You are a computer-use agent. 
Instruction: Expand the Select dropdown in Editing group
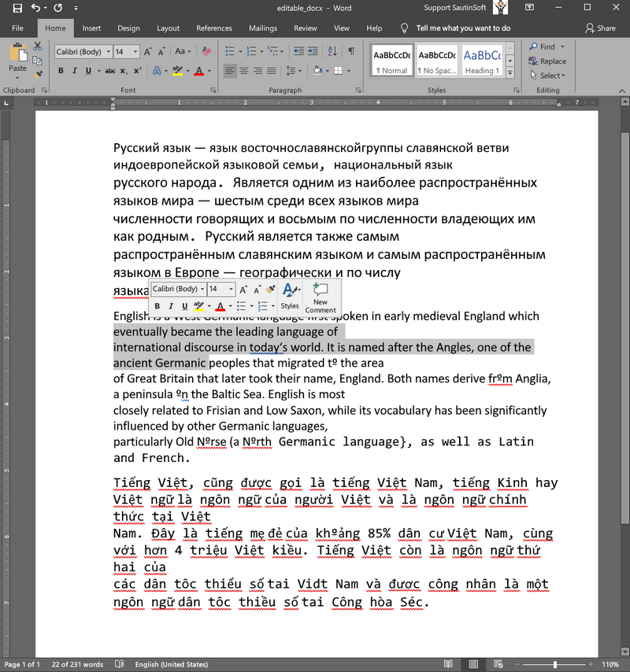[551, 76]
